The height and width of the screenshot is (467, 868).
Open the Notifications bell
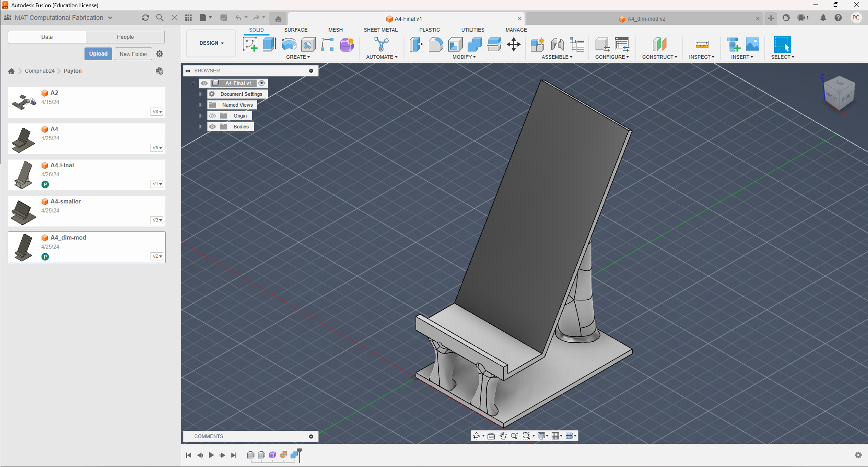[x=823, y=18]
